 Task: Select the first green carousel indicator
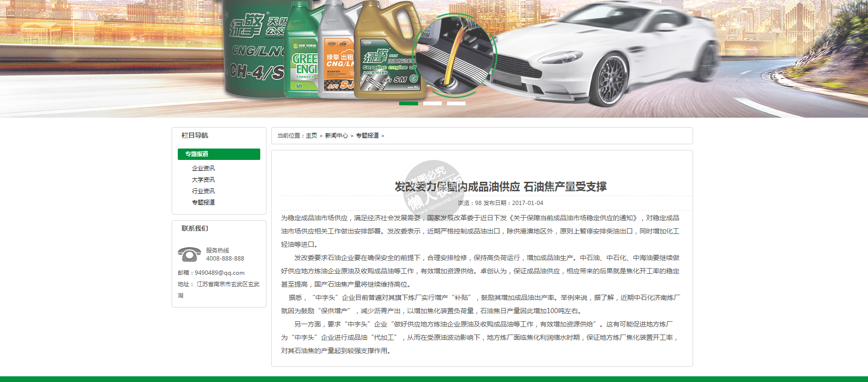408,103
